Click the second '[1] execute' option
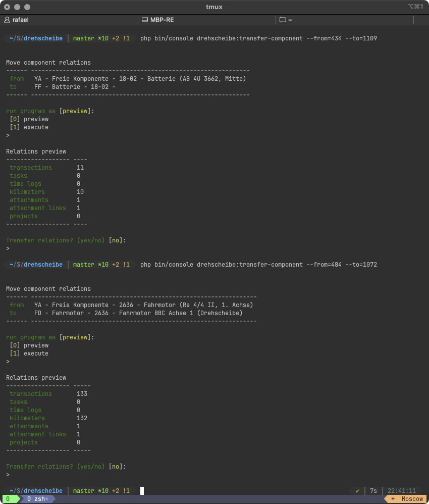 click(x=29, y=354)
